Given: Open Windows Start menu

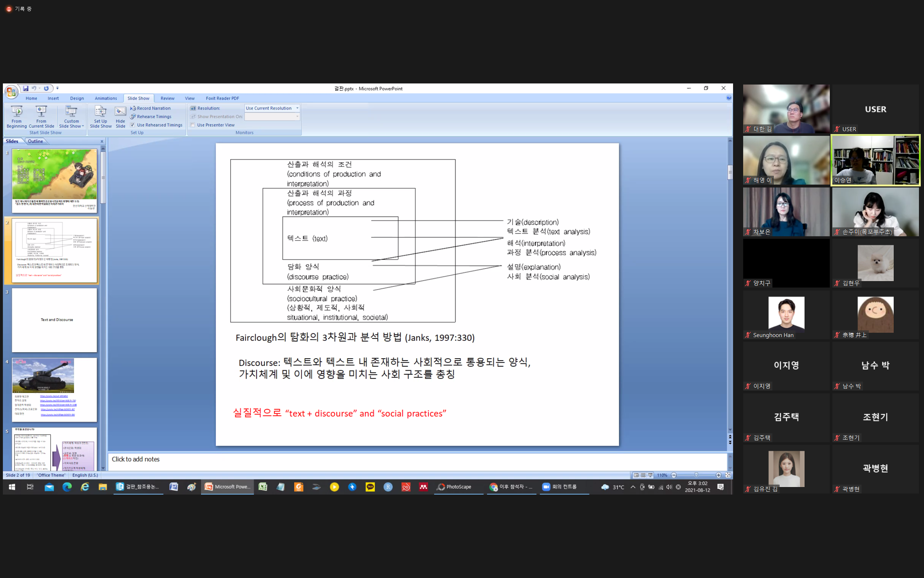Looking at the screenshot, I should point(12,487).
